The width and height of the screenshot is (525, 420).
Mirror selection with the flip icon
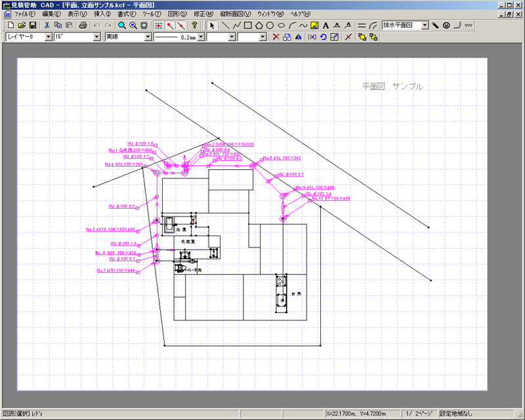coord(298,37)
